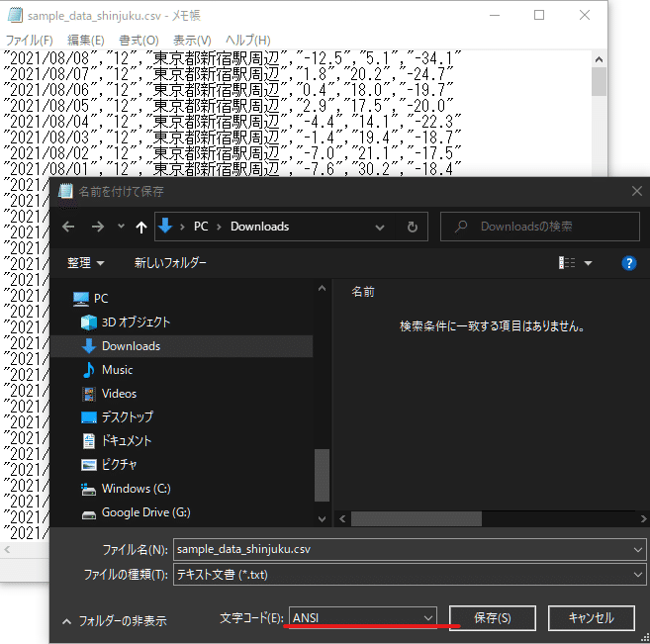Click the navigation tree scroll up arrow
Screen dimensions: 650x644
coord(322,288)
